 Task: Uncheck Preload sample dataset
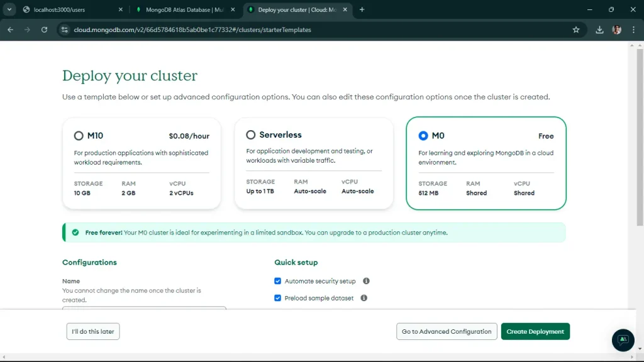[277, 298]
